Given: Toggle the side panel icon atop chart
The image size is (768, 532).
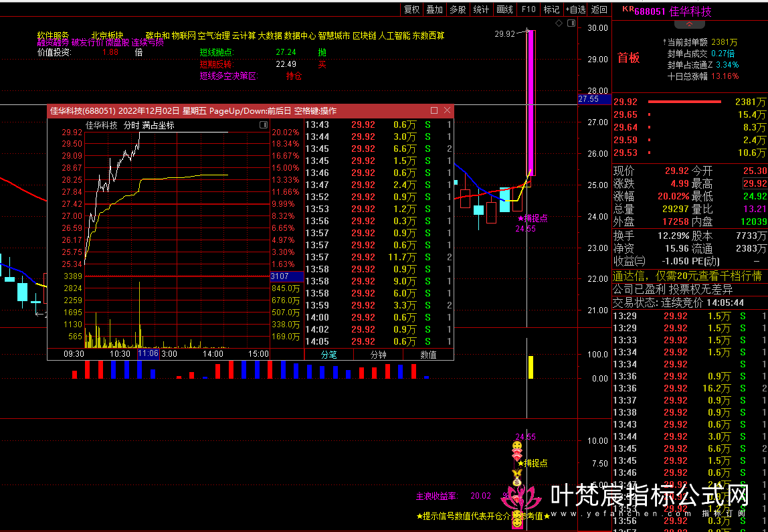Looking at the screenshot, I should point(571,23).
